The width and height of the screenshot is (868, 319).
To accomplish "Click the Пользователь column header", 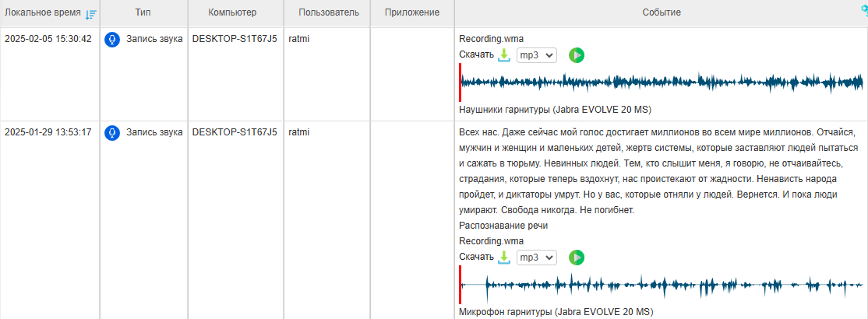I will coord(328,12).
